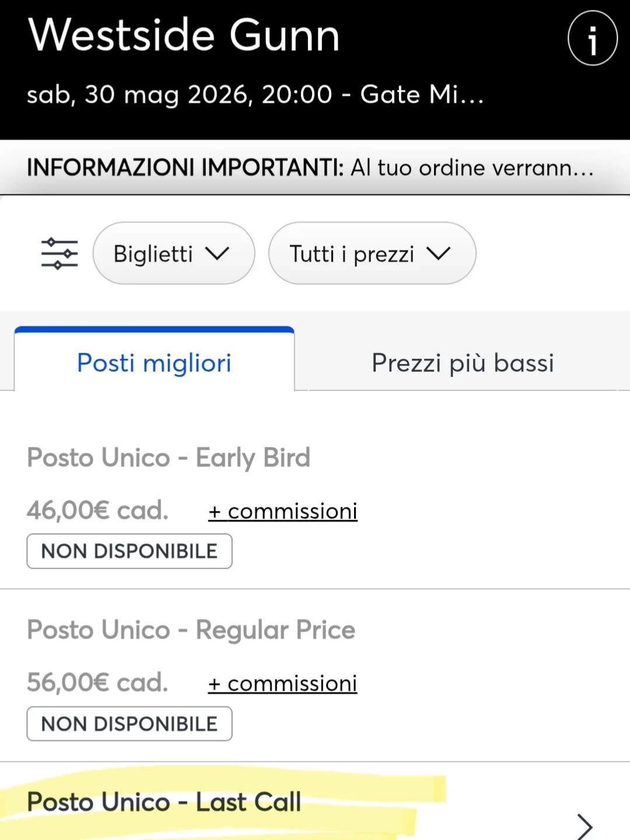Select the Posto Unico - Last Call listing
The image size is (630, 840).
click(x=163, y=801)
